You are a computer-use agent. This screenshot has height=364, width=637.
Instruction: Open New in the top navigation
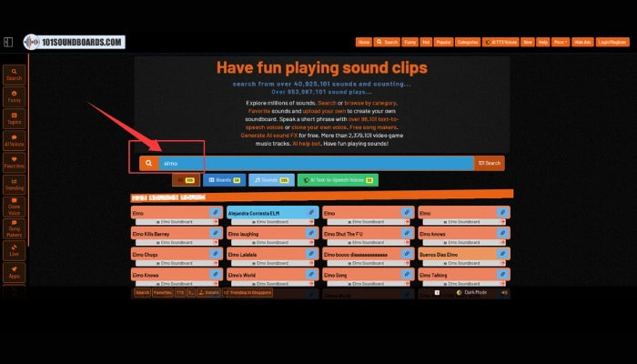[527, 42]
